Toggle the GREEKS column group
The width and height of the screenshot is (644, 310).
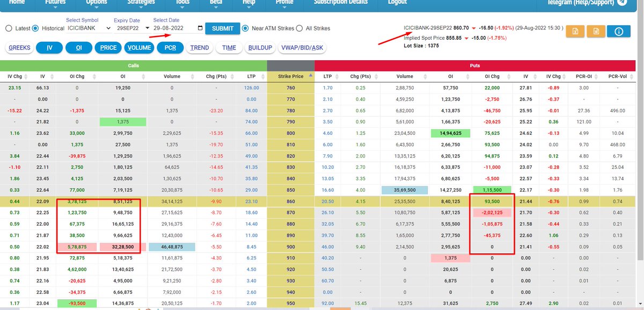20,48
